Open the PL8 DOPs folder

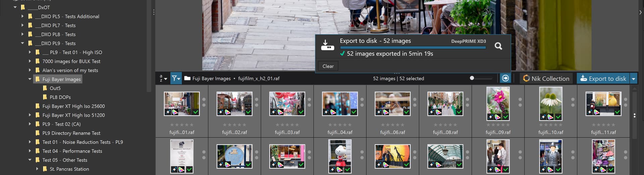[60, 97]
